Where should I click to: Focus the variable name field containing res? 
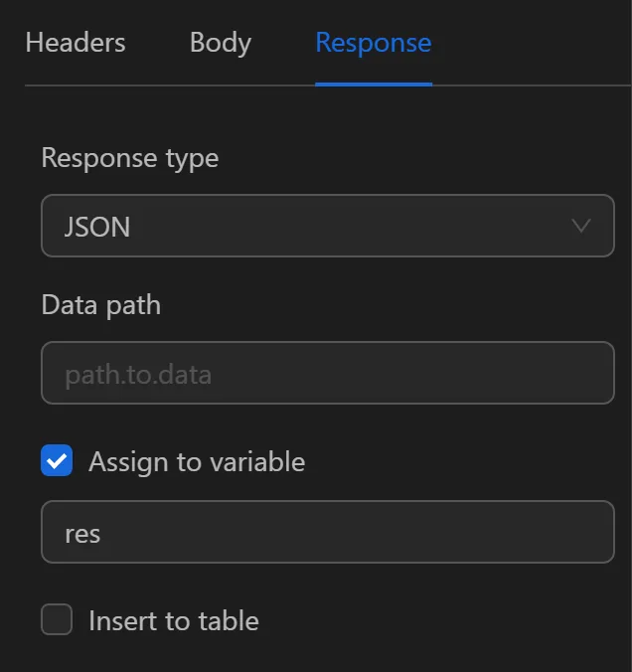tap(327, 533)
